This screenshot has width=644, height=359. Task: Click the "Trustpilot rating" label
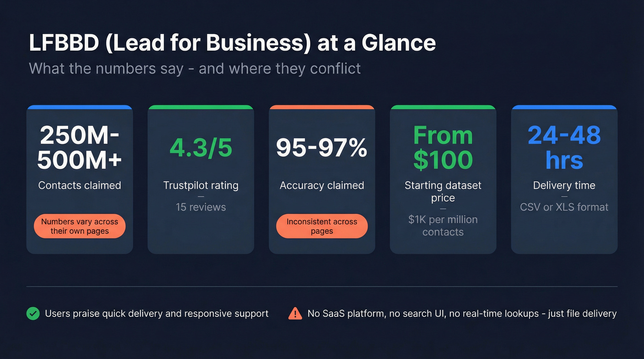pos(201,185)
